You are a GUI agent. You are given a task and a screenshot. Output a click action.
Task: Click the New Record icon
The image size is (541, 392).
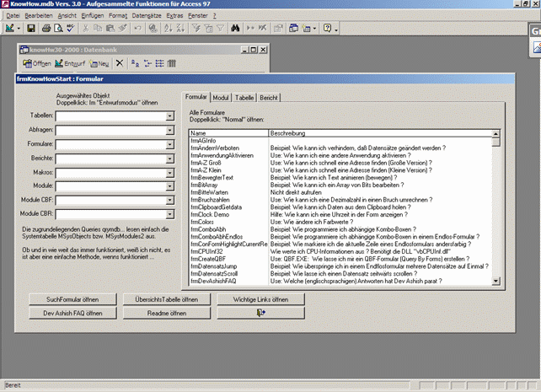click(x=250, y=29)
